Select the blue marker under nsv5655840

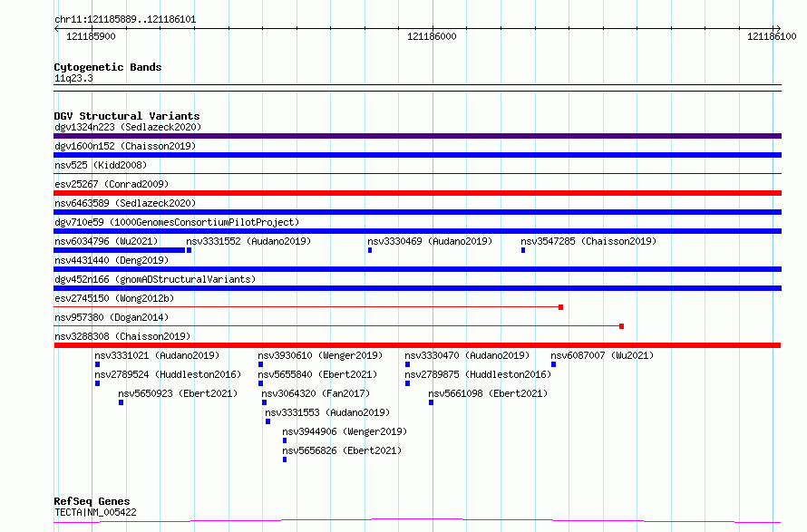pos(260,383)
